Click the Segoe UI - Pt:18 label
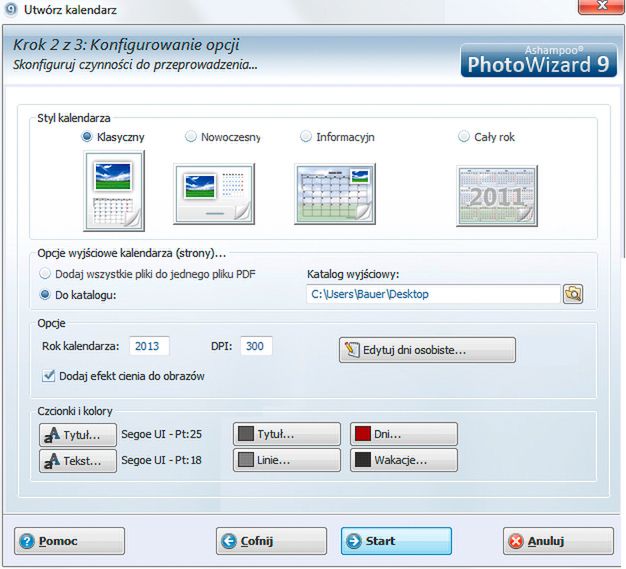This screenshot has height=569, width=626. [162, 460]
